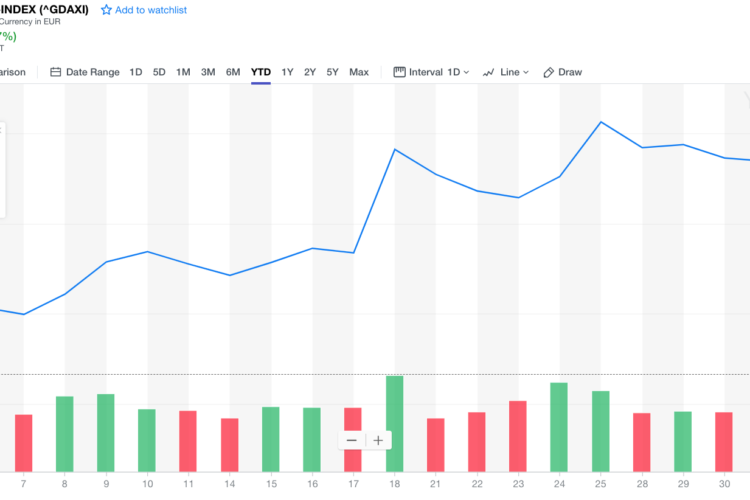Switch to the 5D time range
This screenshot has height=500, width=750.
(159, 72)
